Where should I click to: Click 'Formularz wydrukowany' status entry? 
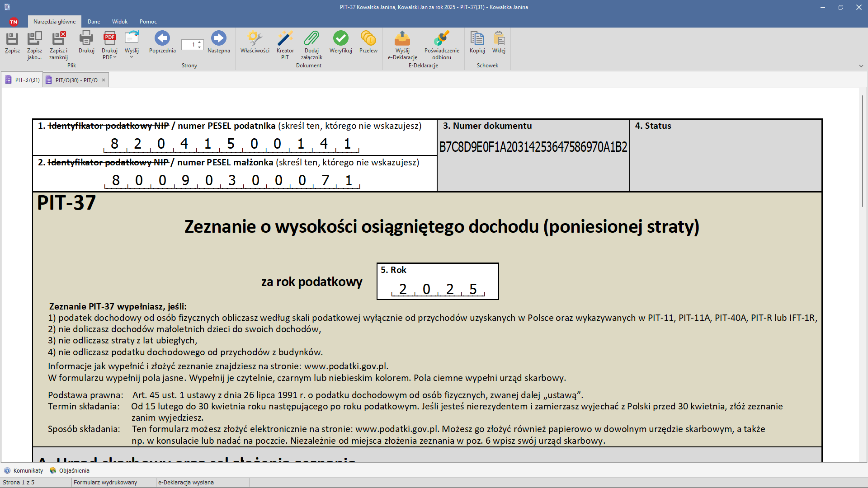105,482
